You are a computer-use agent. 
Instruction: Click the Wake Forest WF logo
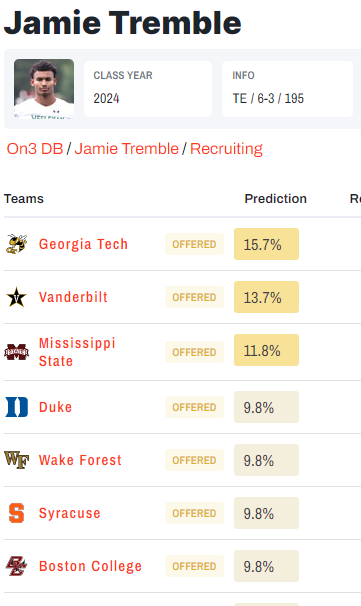[x=17, y=460]
